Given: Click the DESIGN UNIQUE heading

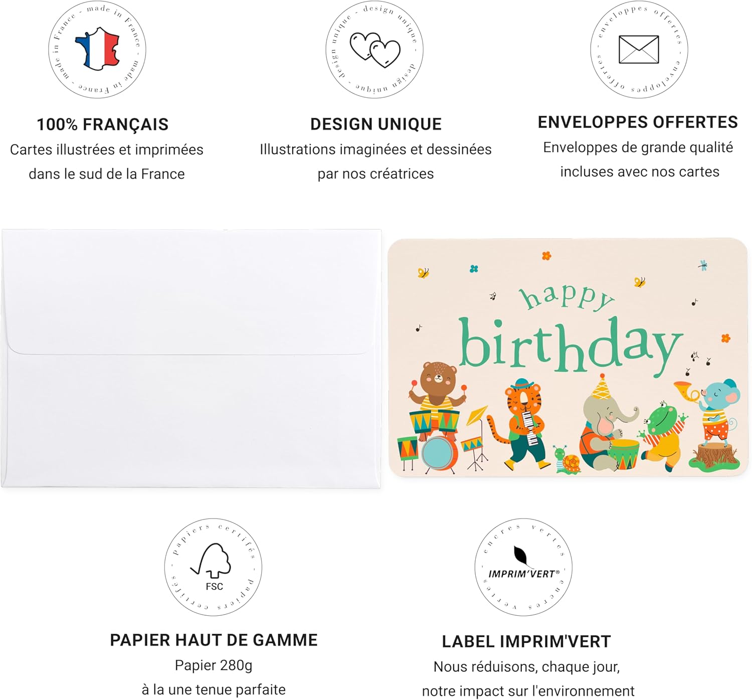Looking at the screenshot, I should [x=376, y=124].
